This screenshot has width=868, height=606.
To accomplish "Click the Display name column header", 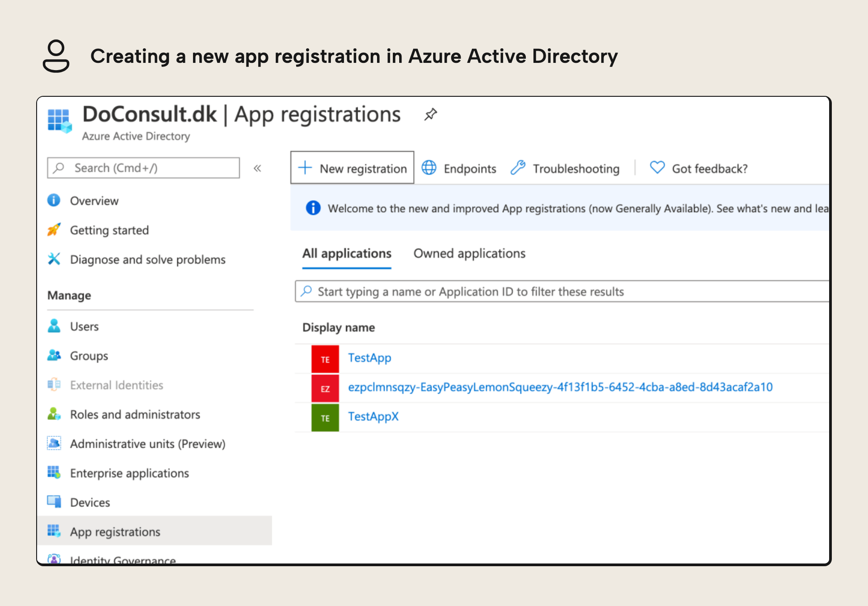I will [339, 327].
